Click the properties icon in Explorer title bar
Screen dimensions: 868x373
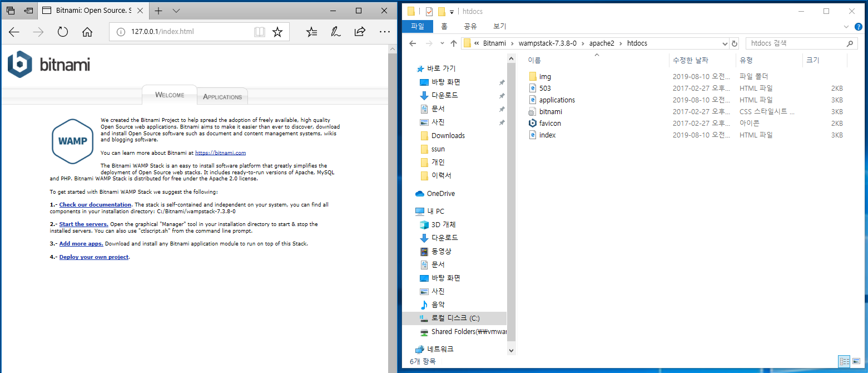[x=429, y=11]
